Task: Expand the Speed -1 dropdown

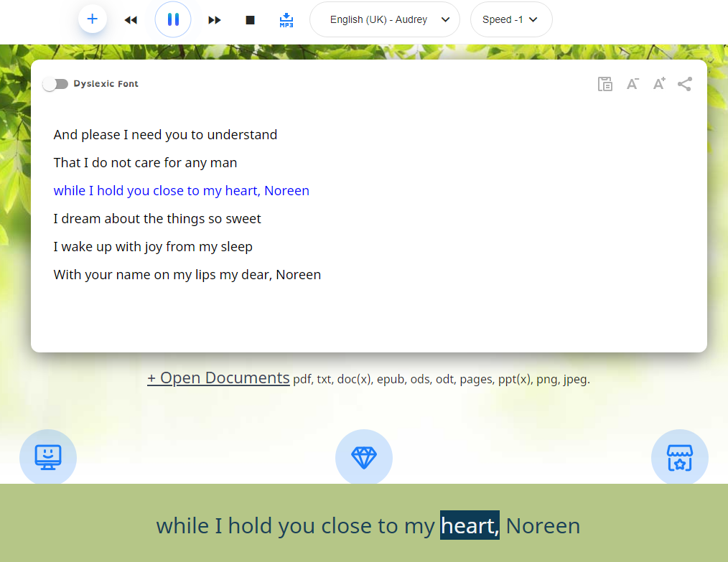Action: click(510, 19)
